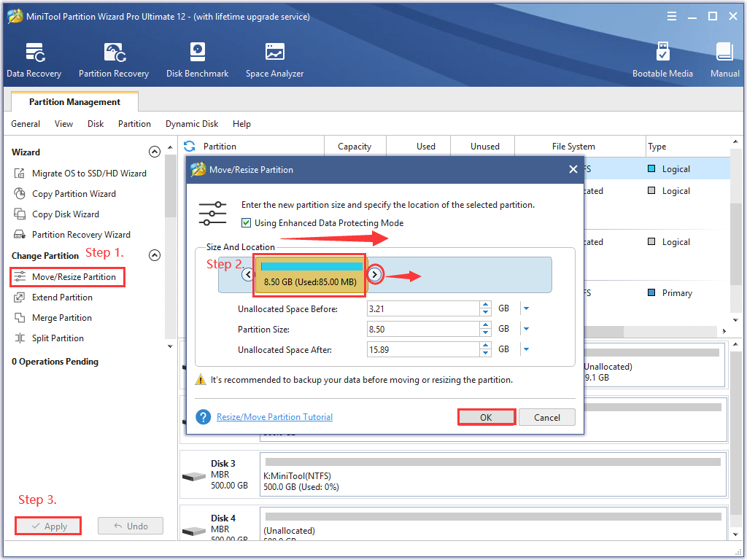747x560 pixels.
Task: Open the Data Recovery tool
Action: pyautogui.click(x=34, y=58)
